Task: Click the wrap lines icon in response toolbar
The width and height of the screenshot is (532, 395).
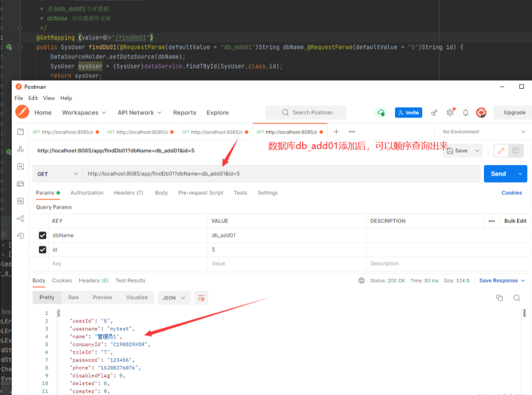Action: 201,298
